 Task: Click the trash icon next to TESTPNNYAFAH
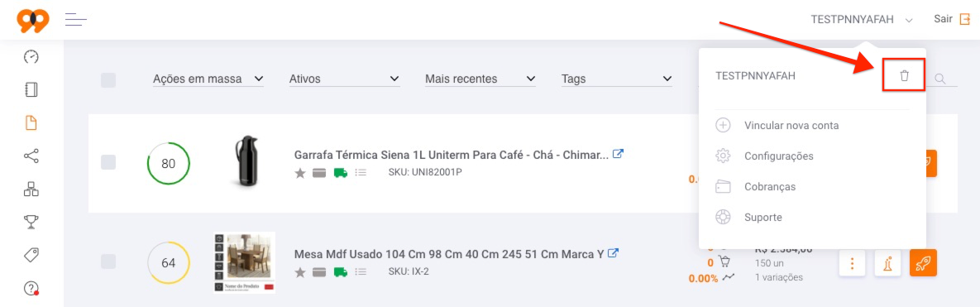tap(904, 76)
